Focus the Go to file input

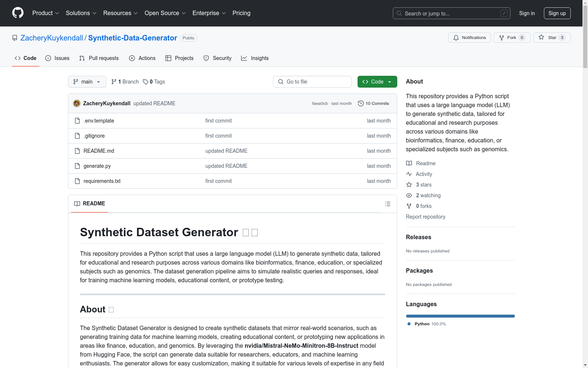click(312, 82)
